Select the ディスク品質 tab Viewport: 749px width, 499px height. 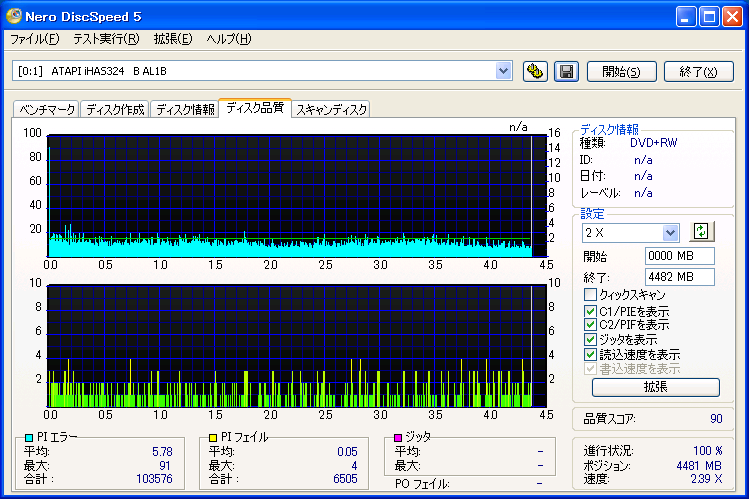coord(255,108)
